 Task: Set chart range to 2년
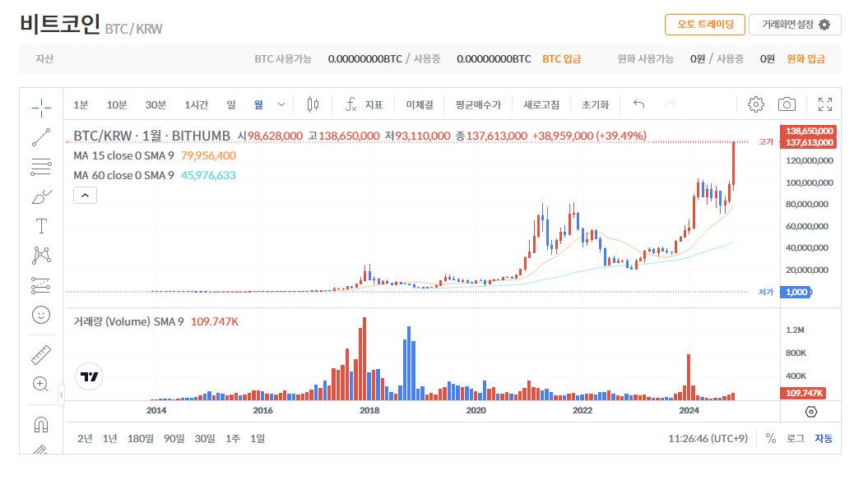pyautogui.click(x=85, y=439)
